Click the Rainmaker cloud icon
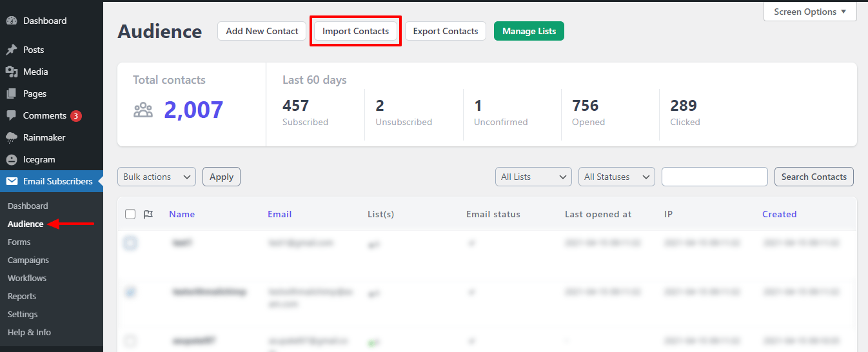Image resolution: width=868 pixels, height=352 pixels. (12, 137)
